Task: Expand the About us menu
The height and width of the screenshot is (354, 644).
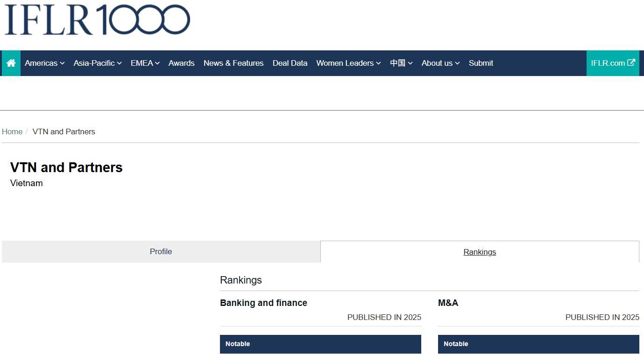Action: point(440,63)
